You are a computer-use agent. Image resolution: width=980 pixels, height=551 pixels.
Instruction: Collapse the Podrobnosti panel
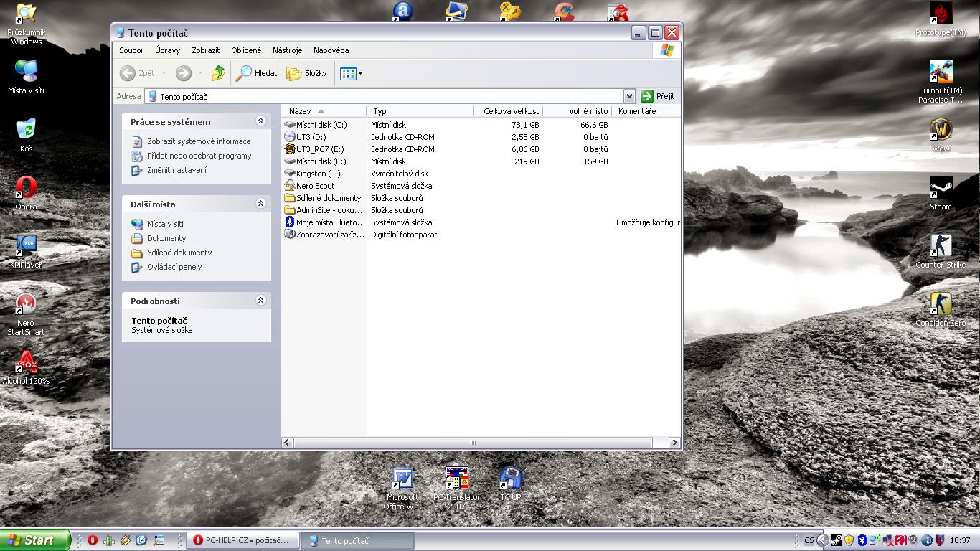260,301
